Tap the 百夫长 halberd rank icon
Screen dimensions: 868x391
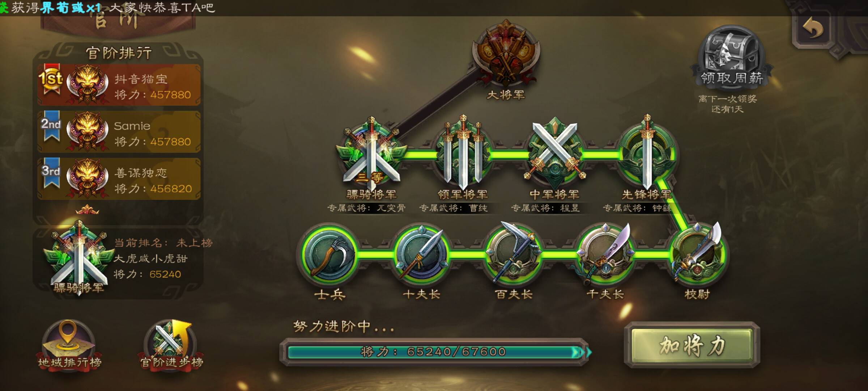(513, 253)
